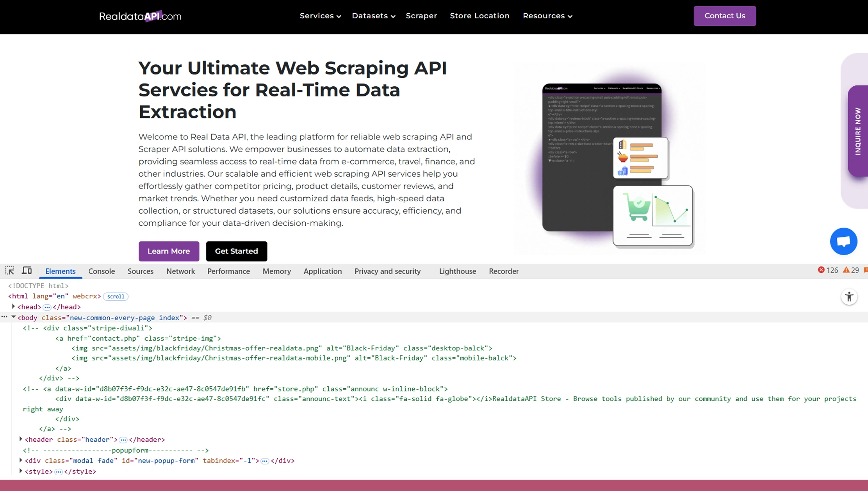Toggle the element inspection cursor tool
Image resolution: width=868 pixels, height=491 pixels.
pos(9,270)
